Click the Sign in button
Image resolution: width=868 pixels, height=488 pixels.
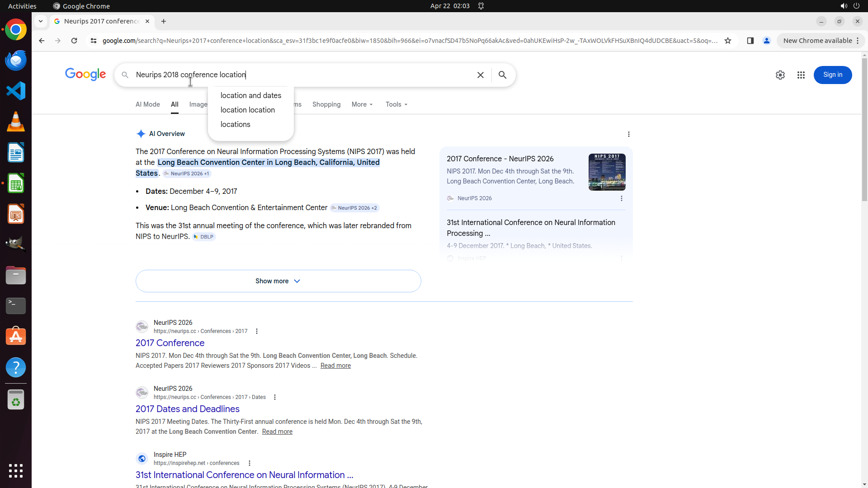point(832,75)
